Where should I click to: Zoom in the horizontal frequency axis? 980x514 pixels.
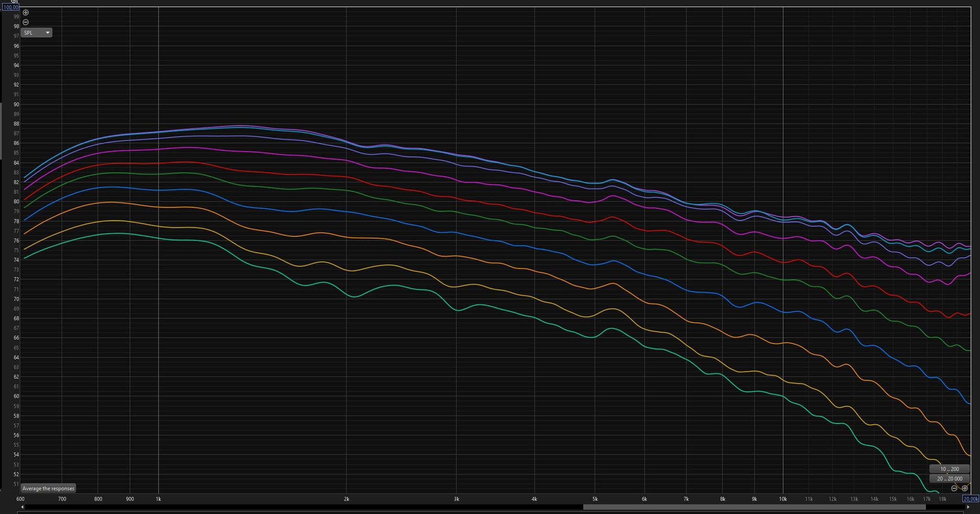point(965,488)
